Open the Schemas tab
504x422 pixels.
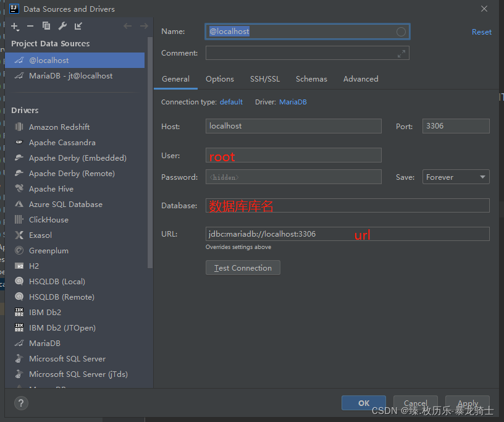click(311, 79)
